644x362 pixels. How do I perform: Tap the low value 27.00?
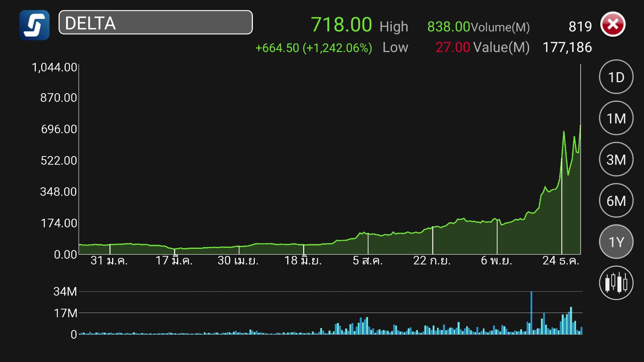coord(453,48)
